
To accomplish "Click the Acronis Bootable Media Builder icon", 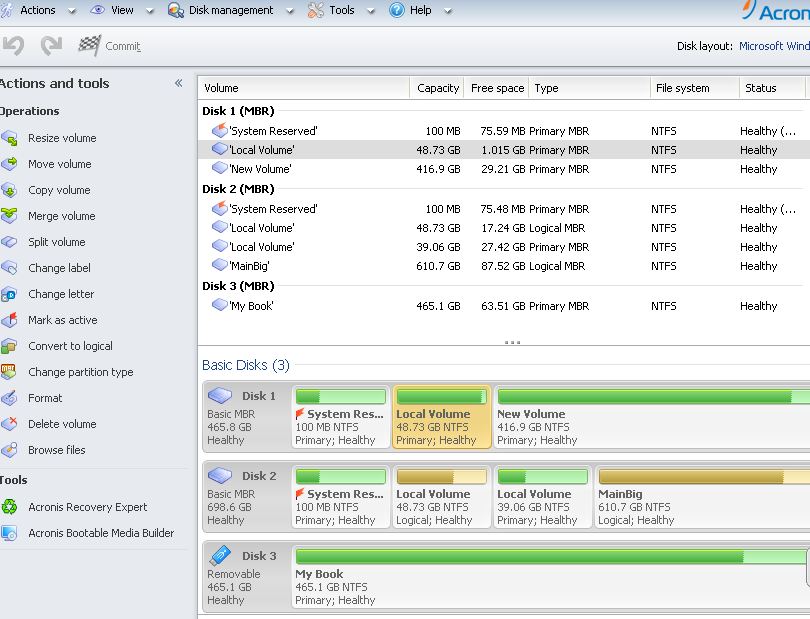I will 9,533.
